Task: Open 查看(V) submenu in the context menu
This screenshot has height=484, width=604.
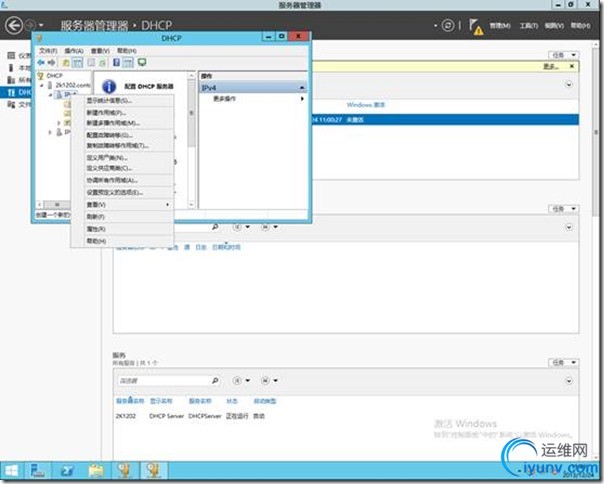Action: tap(122, 205)
